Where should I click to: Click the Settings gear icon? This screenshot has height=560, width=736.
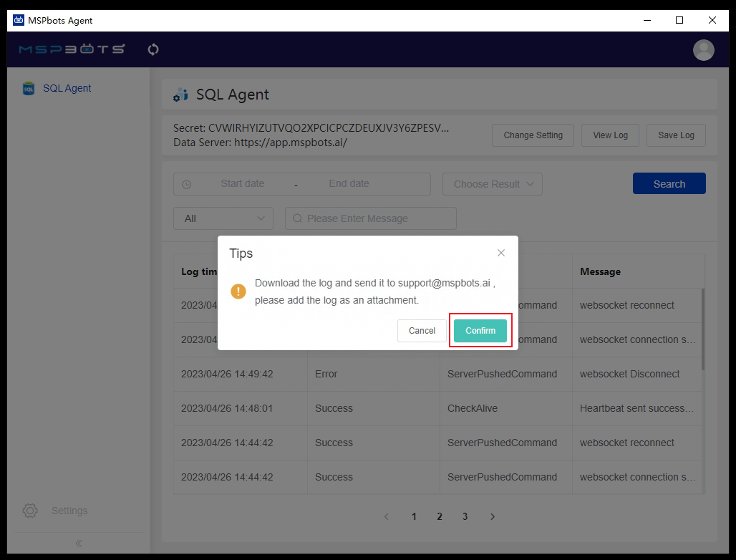[30, 511]
